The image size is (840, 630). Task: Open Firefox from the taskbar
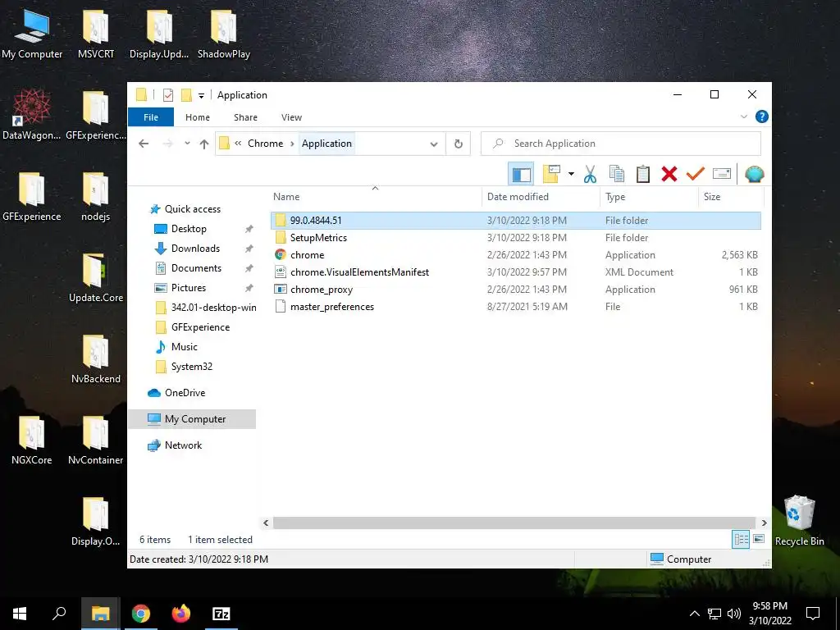point(181,614)
